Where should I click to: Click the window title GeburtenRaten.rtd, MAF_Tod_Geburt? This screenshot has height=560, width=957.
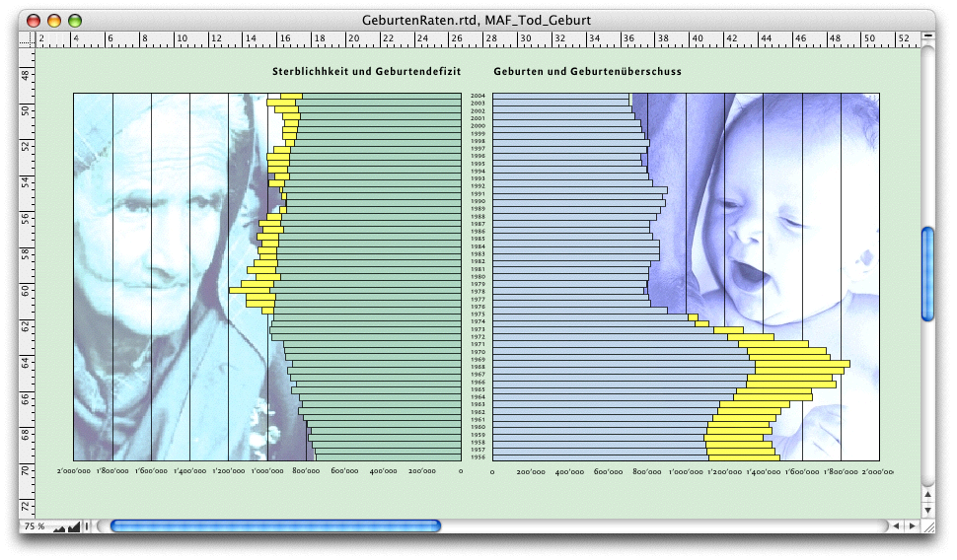[x=478, y=20]
